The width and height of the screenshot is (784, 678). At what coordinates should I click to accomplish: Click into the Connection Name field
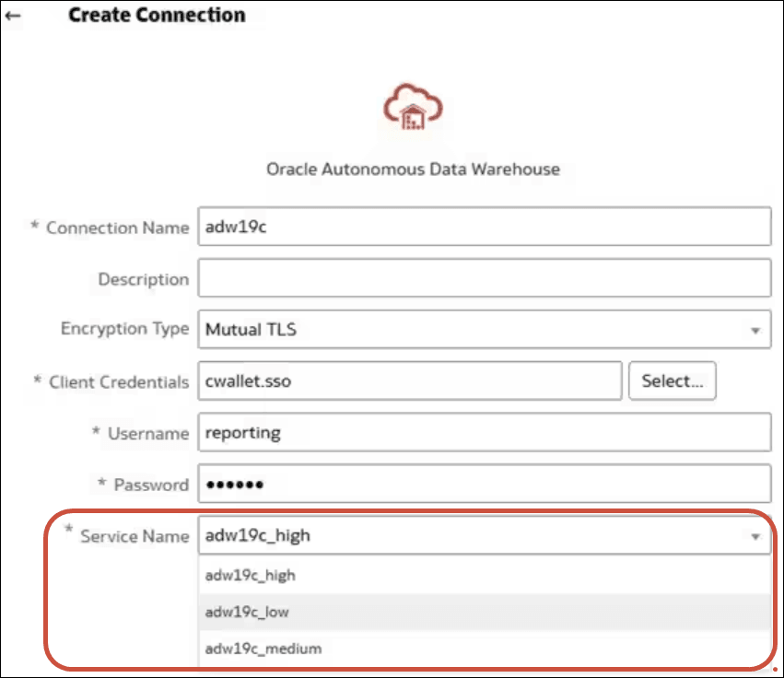pyautogui.click(x=484, y=228)
